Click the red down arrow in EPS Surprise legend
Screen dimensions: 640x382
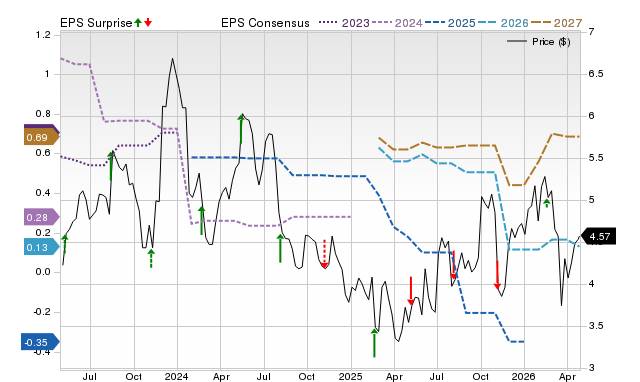tap(148, 22)
